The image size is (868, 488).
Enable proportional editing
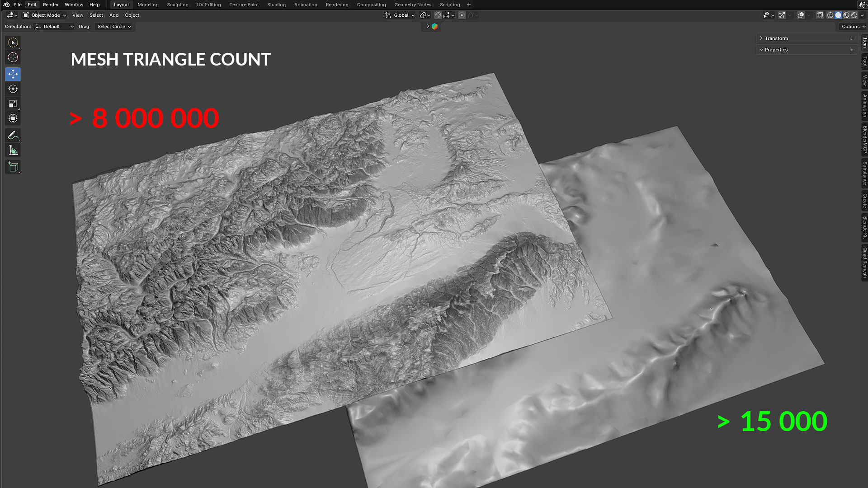[x=462, y=15]
